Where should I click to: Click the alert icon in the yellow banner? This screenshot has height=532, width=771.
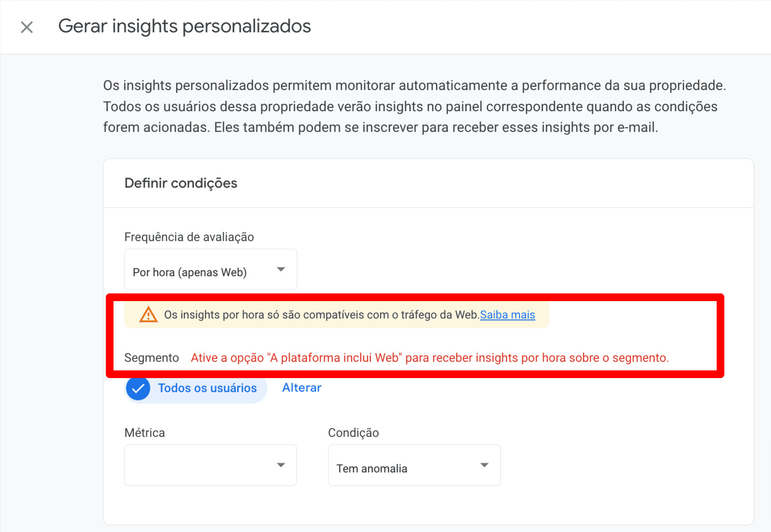(149, 314)
